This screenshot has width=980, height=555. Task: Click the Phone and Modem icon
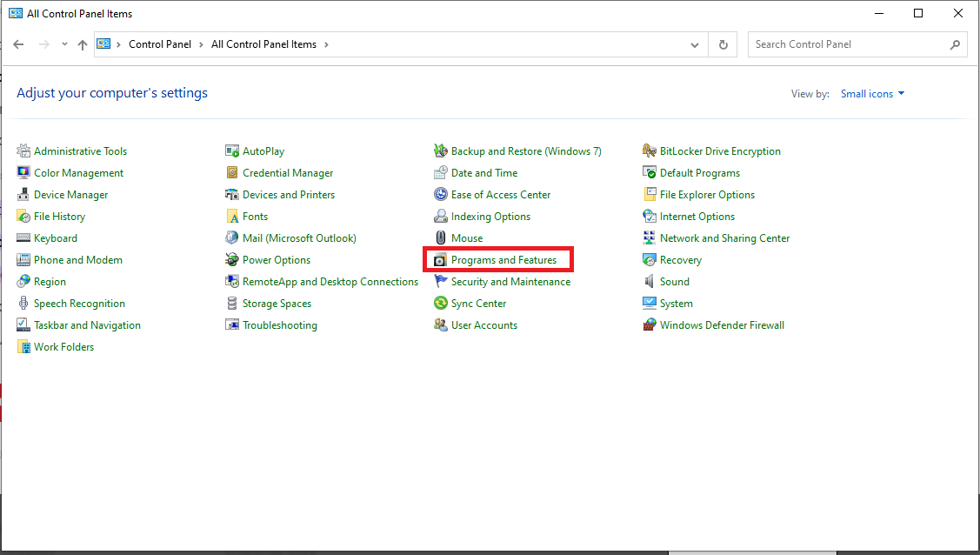(23, 259)
